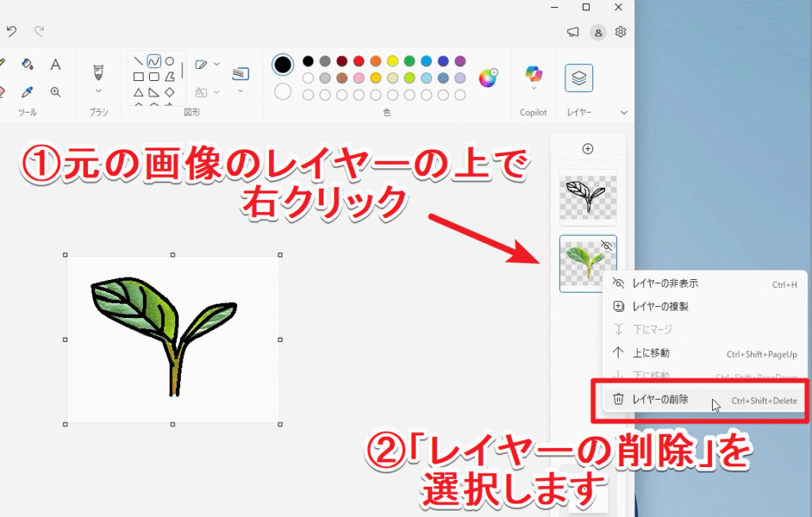This screenshot has height=517, width=812.
Task: Toggle visibility eye on the green plant layer
Action: 607,246
